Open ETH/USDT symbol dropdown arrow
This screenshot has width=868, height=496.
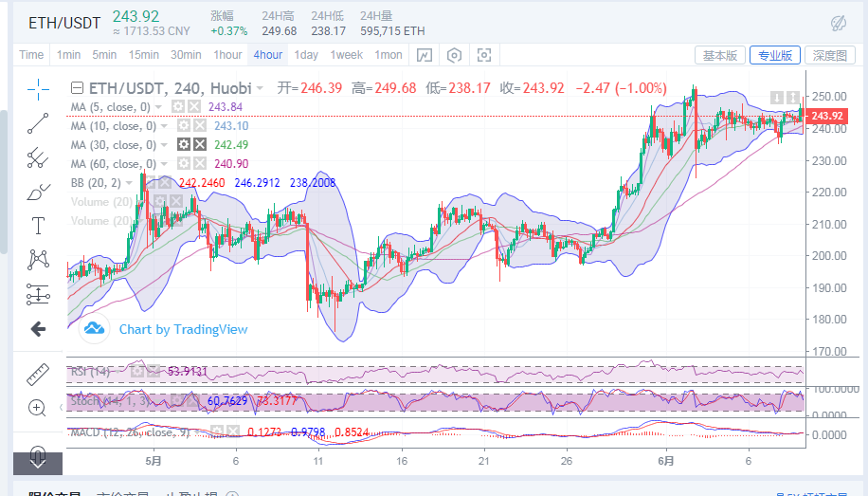[259, 88]
